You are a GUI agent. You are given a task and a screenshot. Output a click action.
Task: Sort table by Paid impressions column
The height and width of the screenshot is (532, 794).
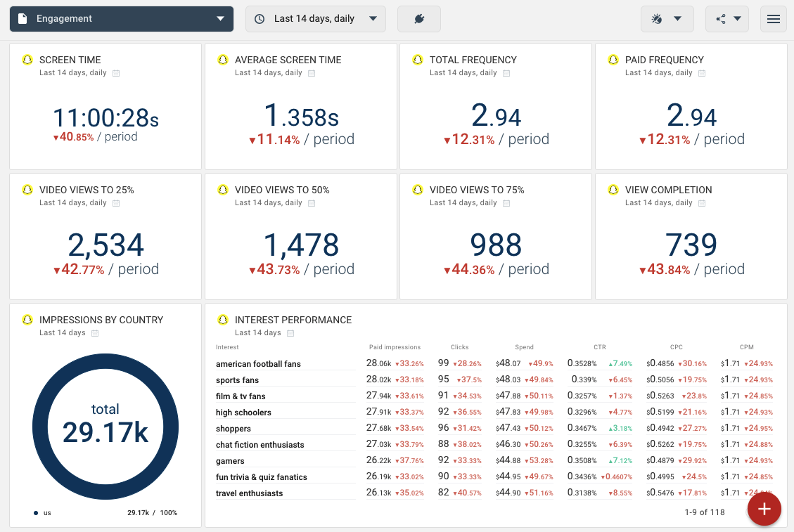pos(395,347)
